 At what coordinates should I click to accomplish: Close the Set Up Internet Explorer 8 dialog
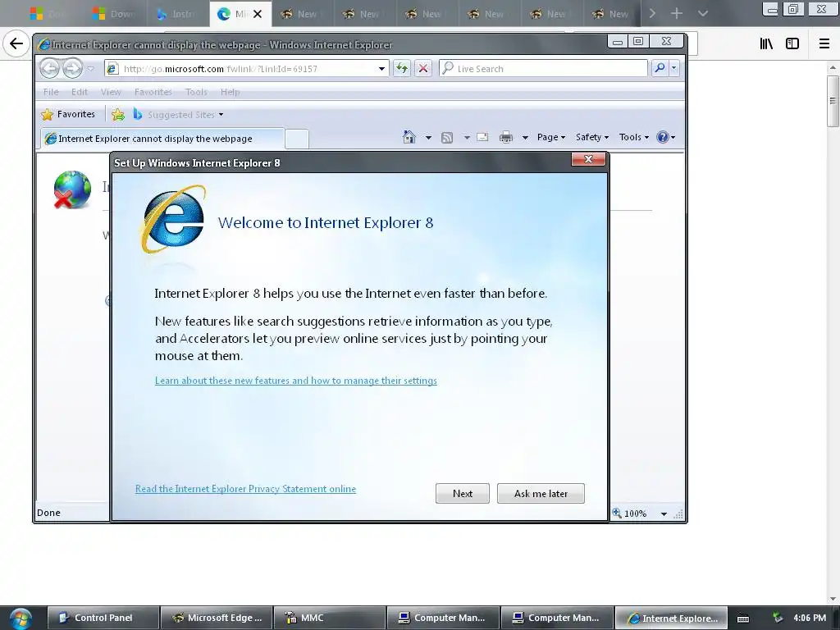tap(588, 159)
